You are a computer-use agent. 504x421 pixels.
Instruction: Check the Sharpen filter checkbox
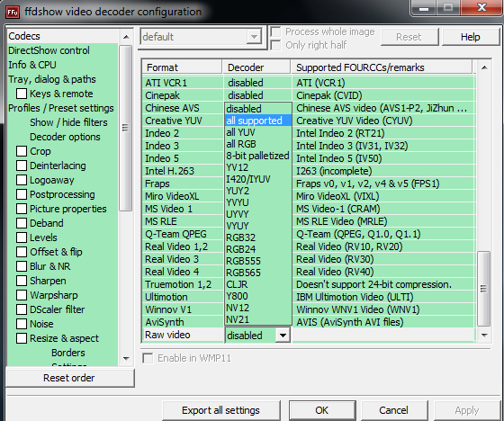pos(22,281)
